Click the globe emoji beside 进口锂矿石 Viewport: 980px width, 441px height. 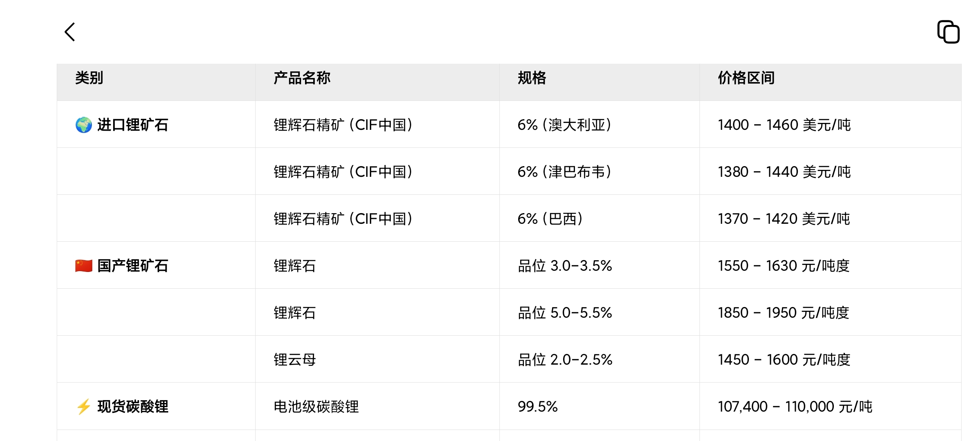pos(84,125)
